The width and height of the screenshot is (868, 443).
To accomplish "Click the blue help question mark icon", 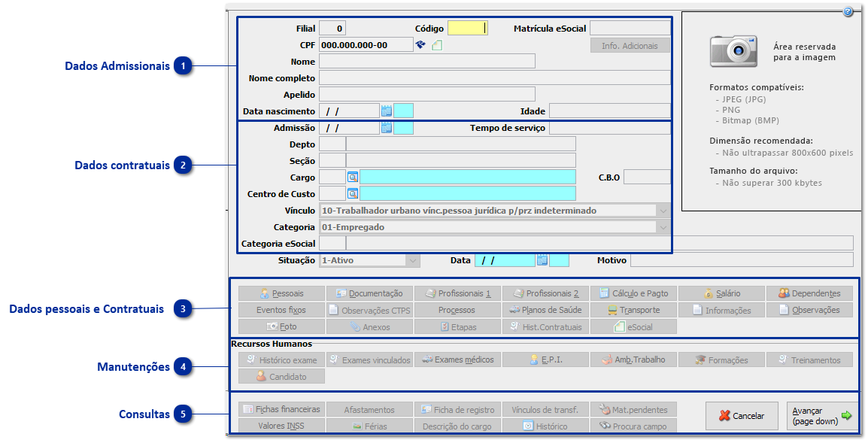I will point(848,12).
